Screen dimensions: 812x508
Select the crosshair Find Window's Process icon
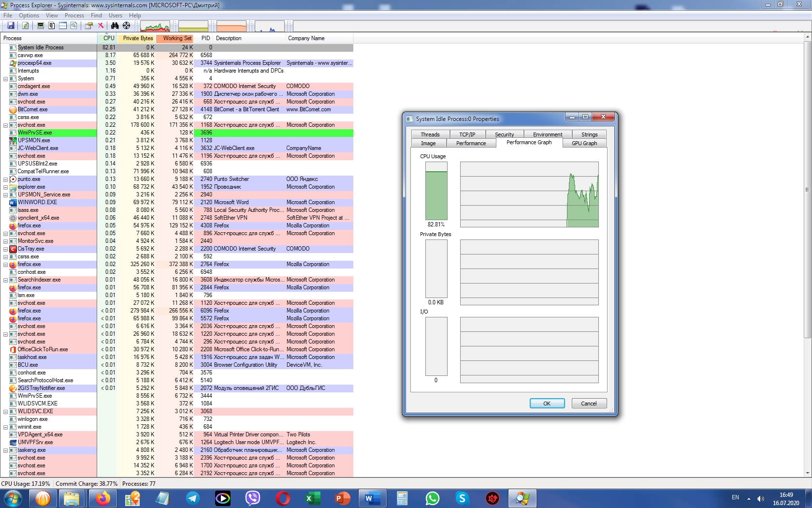click(x=127, y=26)
